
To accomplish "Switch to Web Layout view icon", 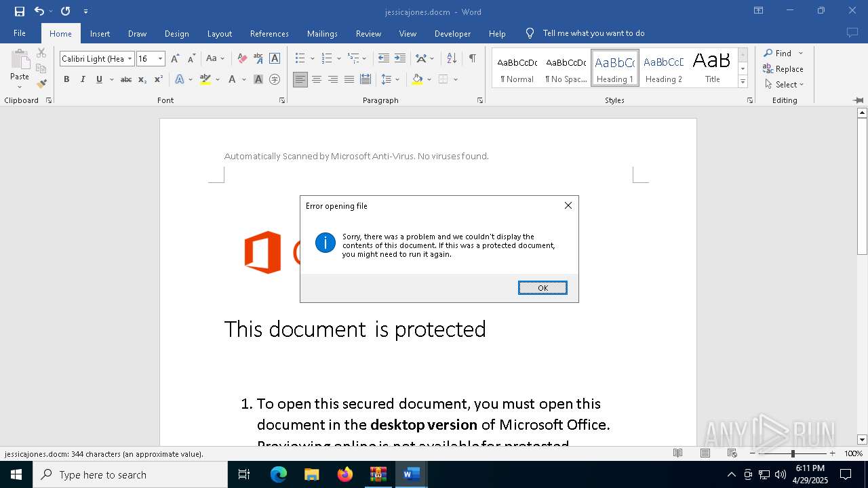I will coord(732,453).
